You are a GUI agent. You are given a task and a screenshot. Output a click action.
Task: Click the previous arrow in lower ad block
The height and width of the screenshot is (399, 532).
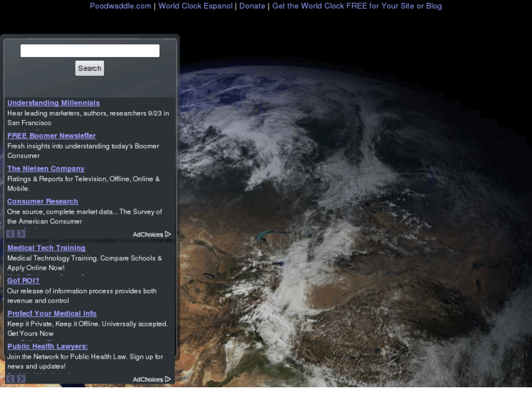10,379
